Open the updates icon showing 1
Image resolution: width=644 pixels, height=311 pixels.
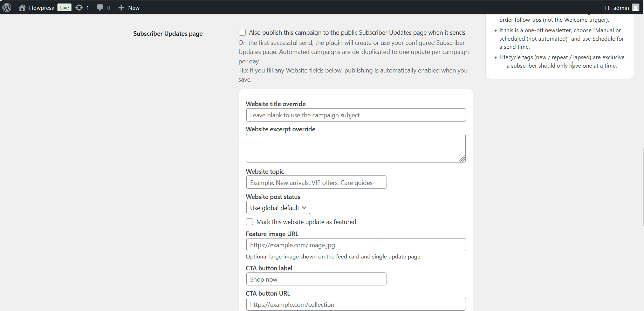(x=79, y=8)
